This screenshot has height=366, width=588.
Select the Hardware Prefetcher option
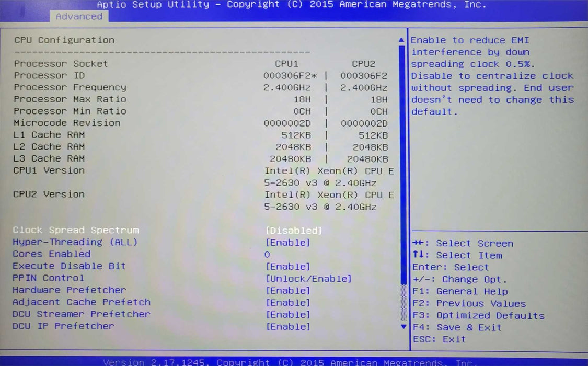click(x=70, y=290)
